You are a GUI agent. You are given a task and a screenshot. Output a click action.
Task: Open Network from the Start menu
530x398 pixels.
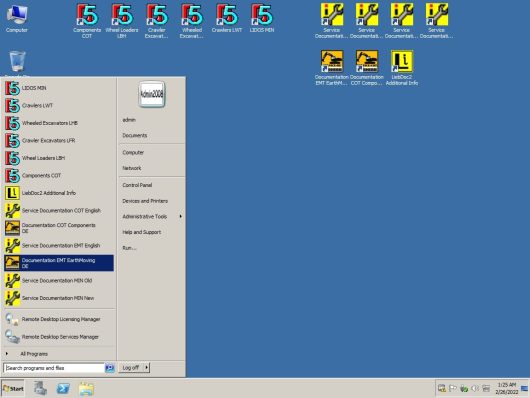coord(151,168)
